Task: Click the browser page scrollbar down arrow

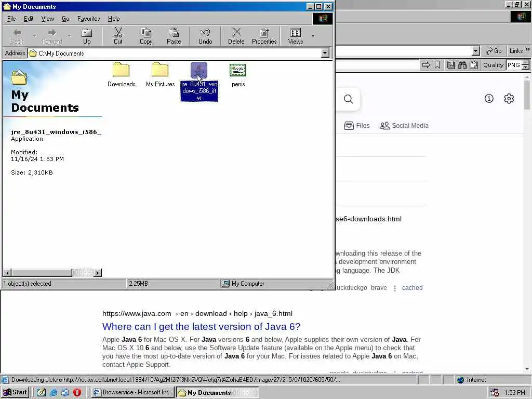Action: coord(527,368)
